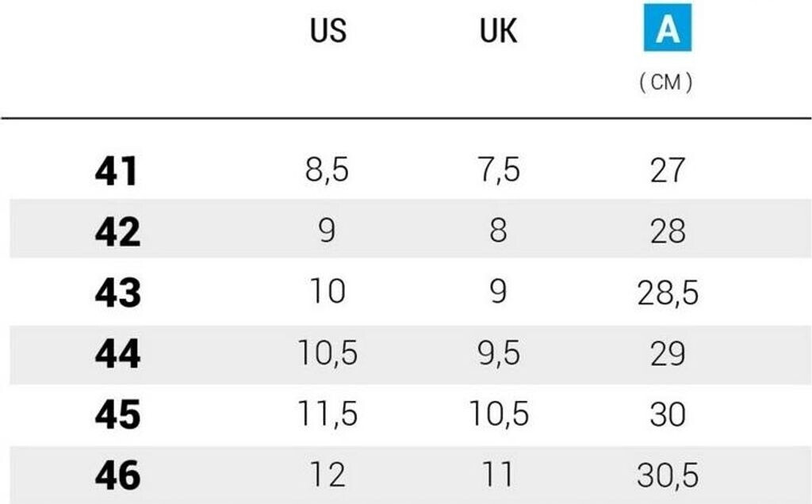Click US value 12 in row 46

click(327, 475)
